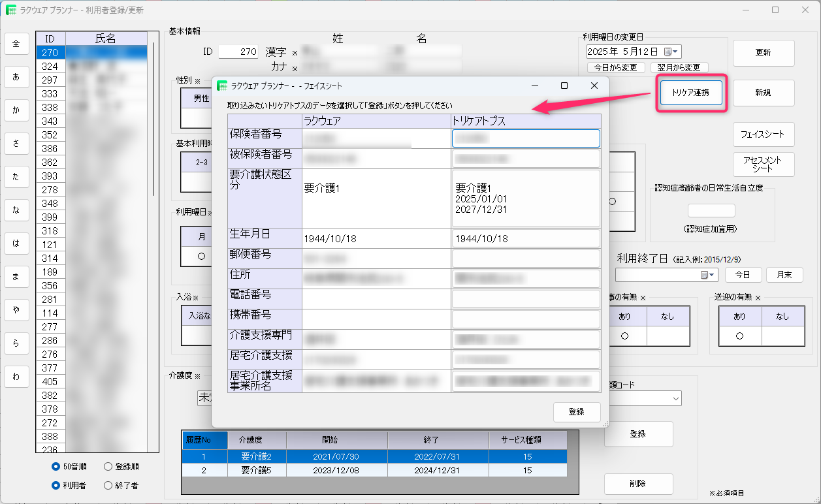Click the トリケアトプス 郵便番号 field
The width and height of the screenshot is (821, 504).
[x=526, y=259]
